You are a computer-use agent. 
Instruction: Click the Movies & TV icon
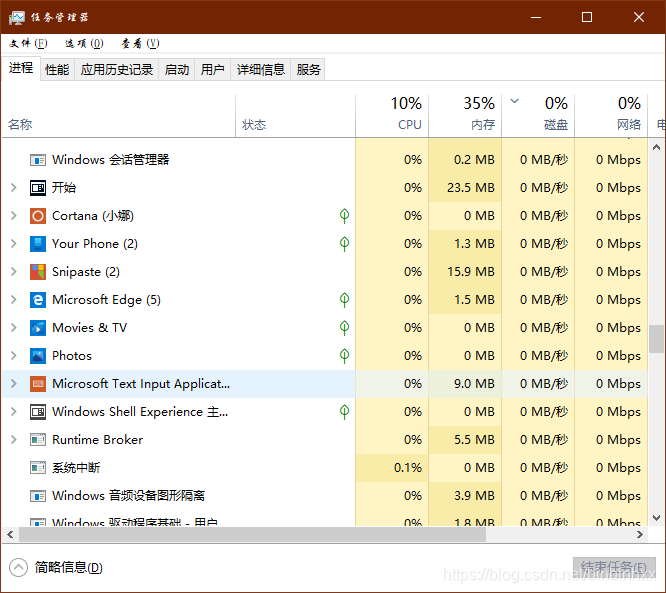click(38, 328)
